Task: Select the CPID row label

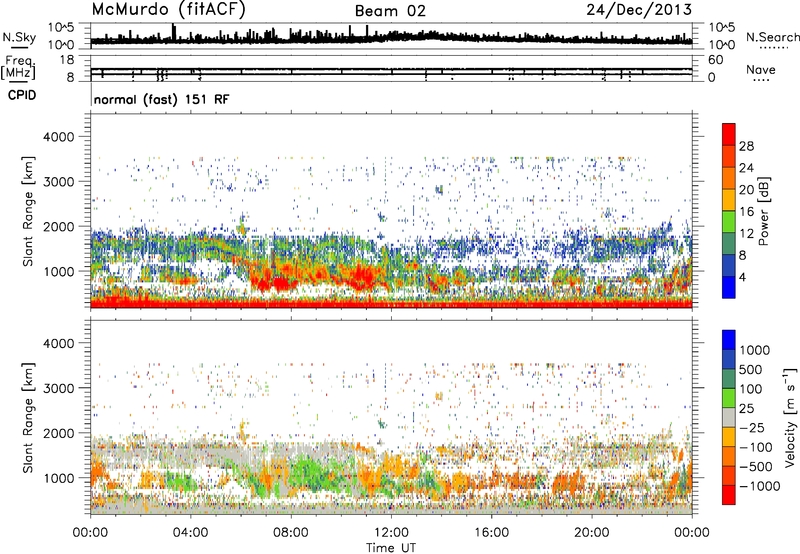Action: tap(22, 95)
